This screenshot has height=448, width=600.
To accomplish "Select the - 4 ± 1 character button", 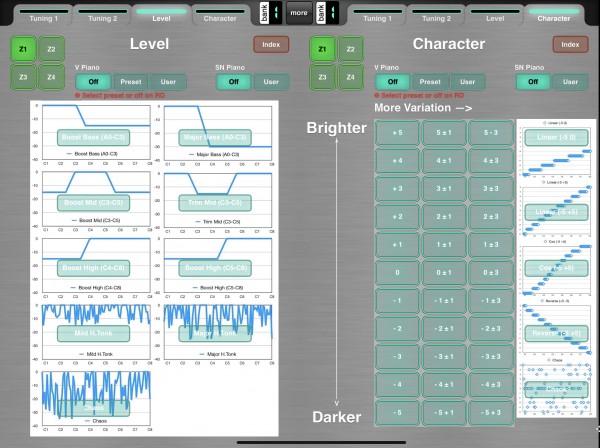I will coord(444,384).
